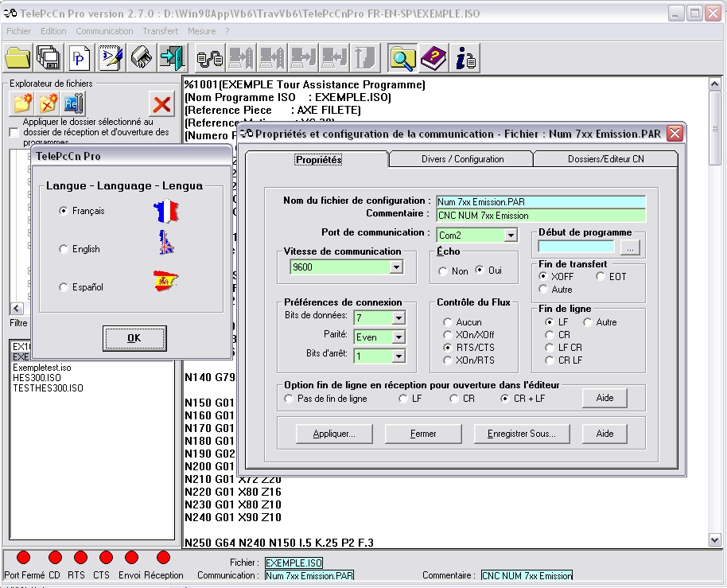Toggle the file explorer magnifier icon

tap(402, 58)
